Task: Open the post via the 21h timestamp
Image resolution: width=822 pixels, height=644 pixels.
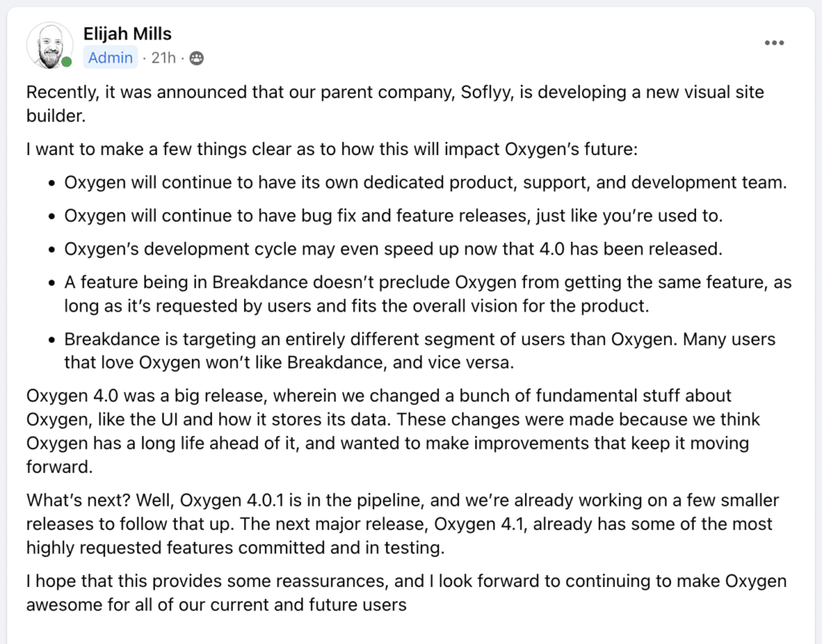Action: point(163,58)
